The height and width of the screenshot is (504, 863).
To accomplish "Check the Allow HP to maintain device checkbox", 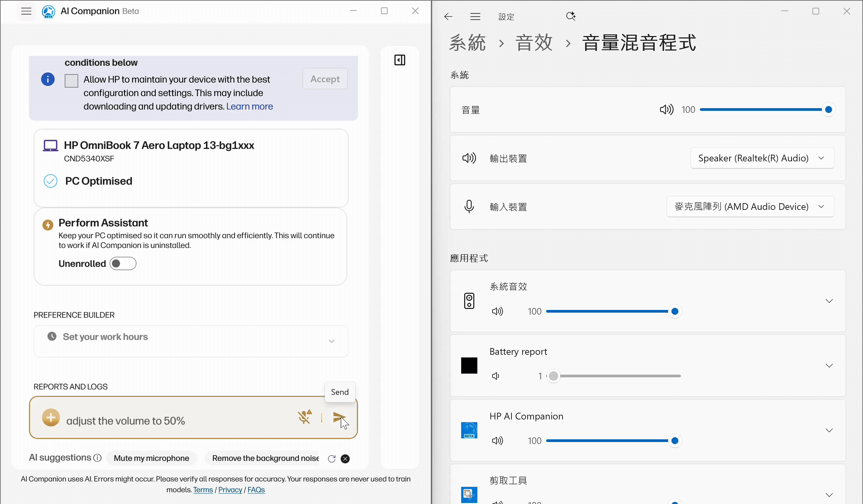I will pyautogui.click(x=71, y=81).
